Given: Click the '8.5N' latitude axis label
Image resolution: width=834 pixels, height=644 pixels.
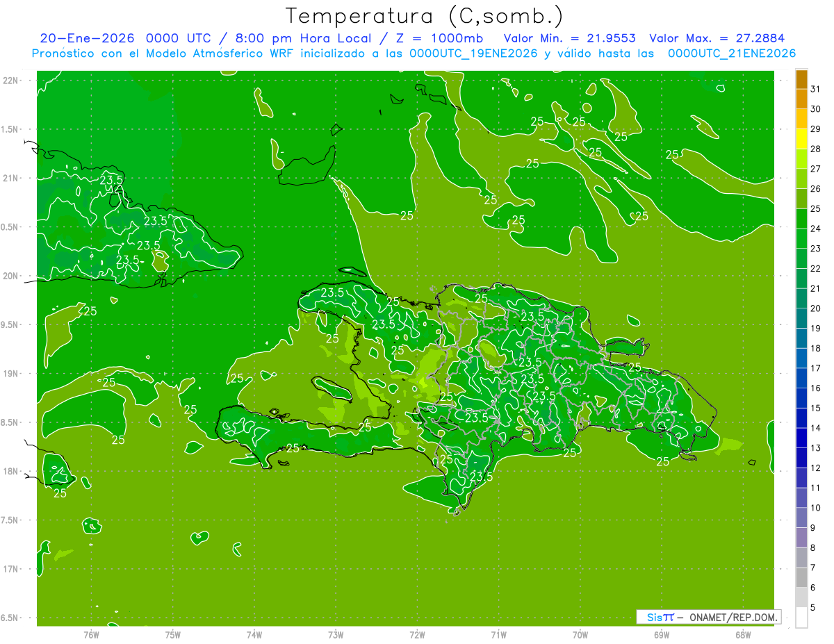Looking at the screenshot, I should (x=10, y=422).
